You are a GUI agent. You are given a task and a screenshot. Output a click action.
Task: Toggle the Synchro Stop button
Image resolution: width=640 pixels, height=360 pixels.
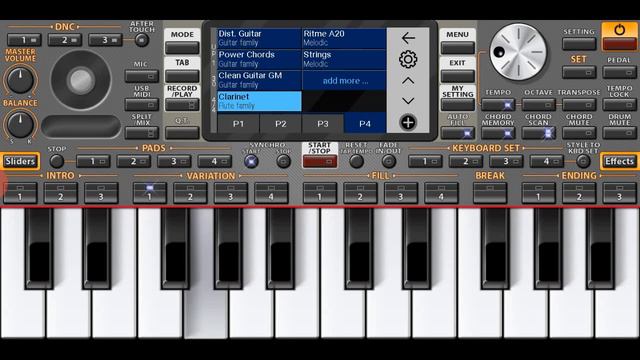coord(283,161)
